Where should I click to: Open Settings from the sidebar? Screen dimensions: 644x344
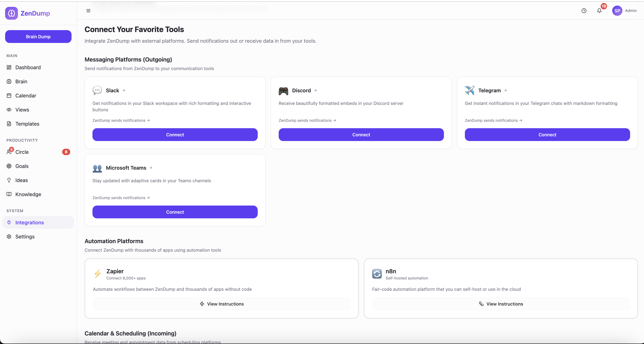click(x=38, y=237)
